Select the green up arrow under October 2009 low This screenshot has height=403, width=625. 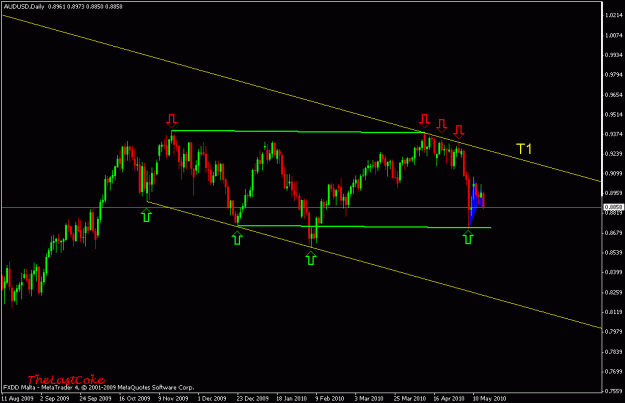click(x=146, y=216)
